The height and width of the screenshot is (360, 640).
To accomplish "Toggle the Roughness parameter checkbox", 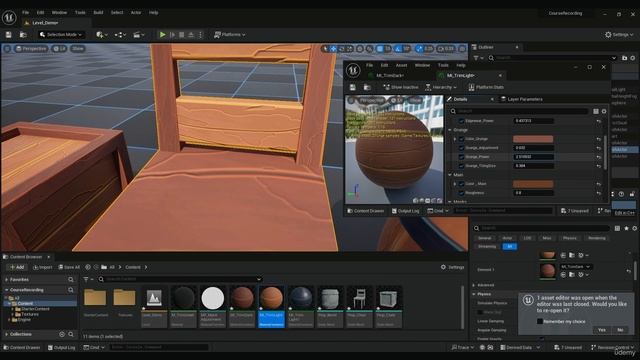I will (461, 193).
